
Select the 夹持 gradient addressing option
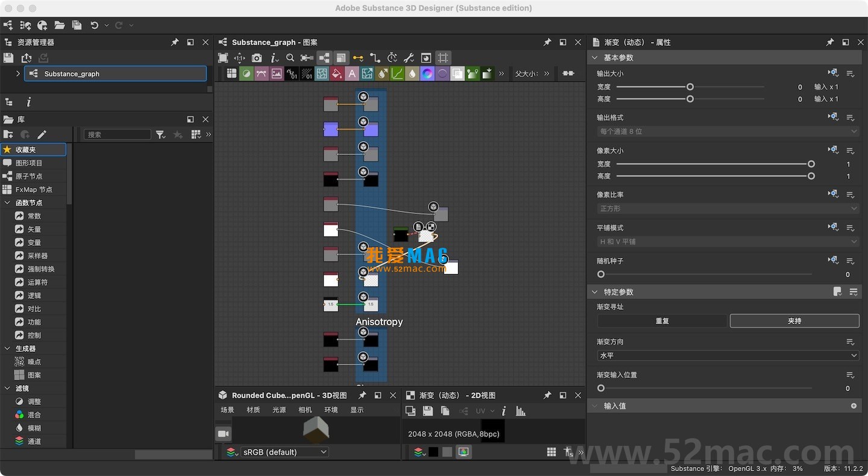794,321
